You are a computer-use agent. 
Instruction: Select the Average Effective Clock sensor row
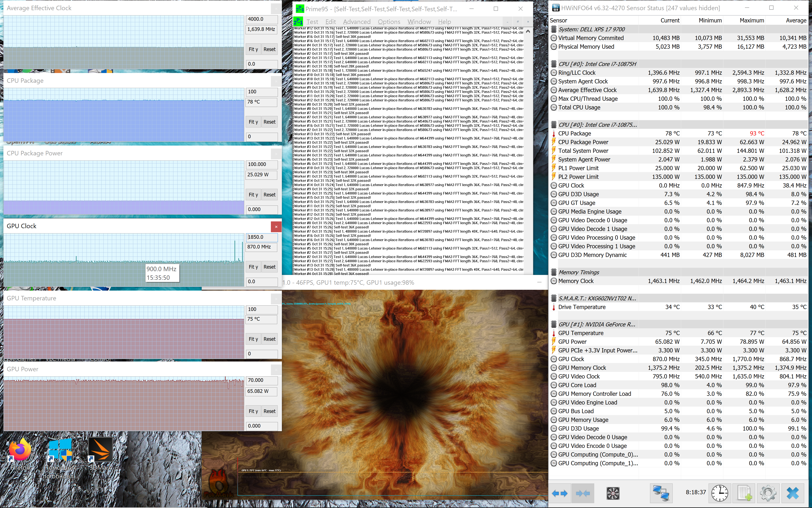click(679, 90)
